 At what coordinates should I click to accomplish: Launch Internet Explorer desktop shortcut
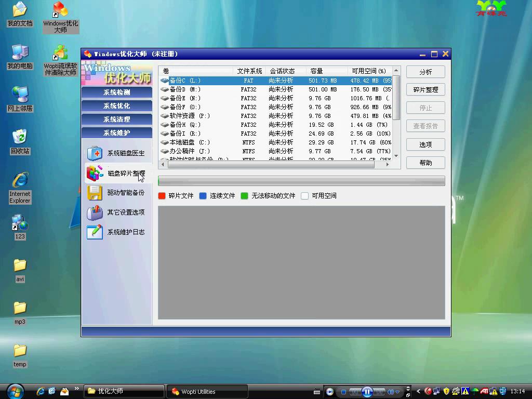coord(20,188)
